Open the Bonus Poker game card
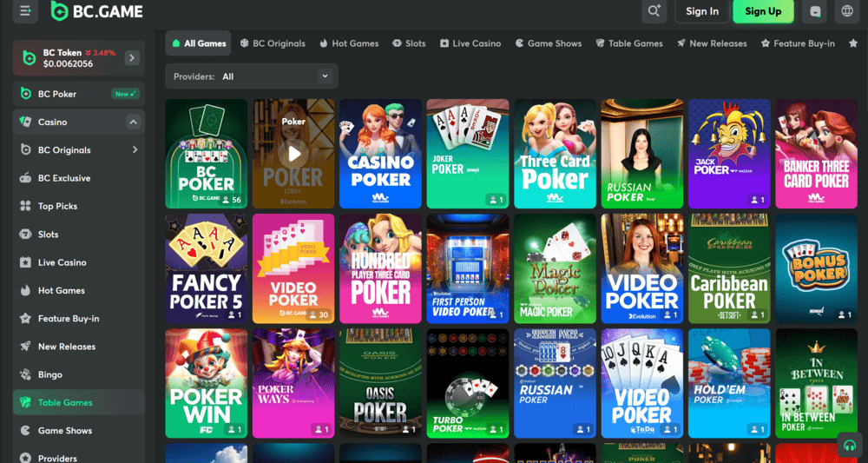The width and height of the screenshot is (868, 463). [x=817, y=268]
